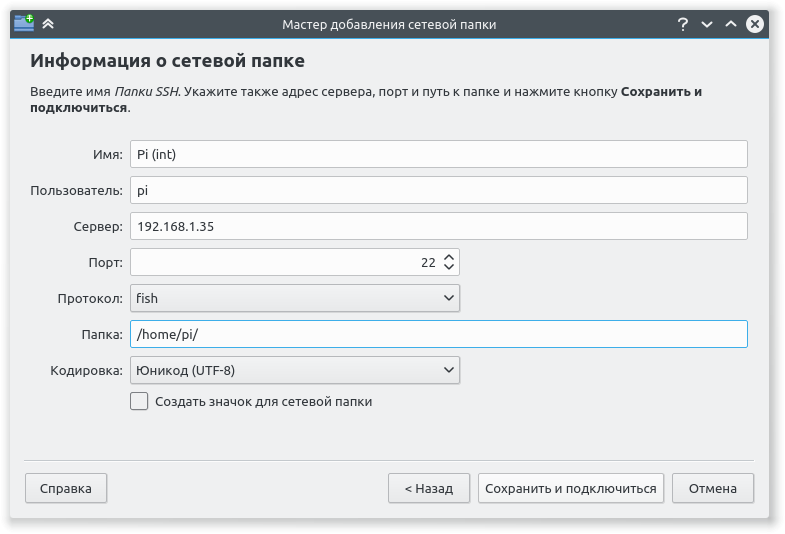Image resolution: width=785 pixels, height=534 pixels.
Task: Click inside the Порт number field
Action: pos(280,262)
